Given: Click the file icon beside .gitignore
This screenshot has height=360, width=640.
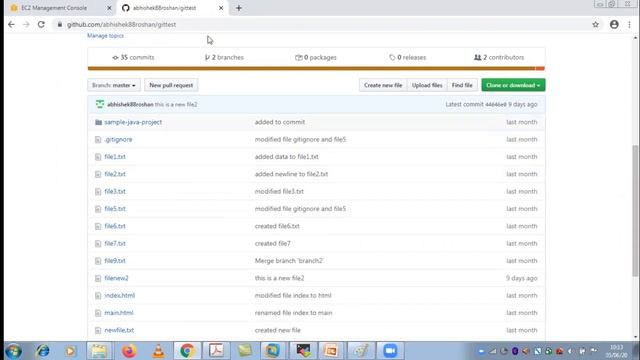Looking at the screenshot, I should [x=98, y=140].
